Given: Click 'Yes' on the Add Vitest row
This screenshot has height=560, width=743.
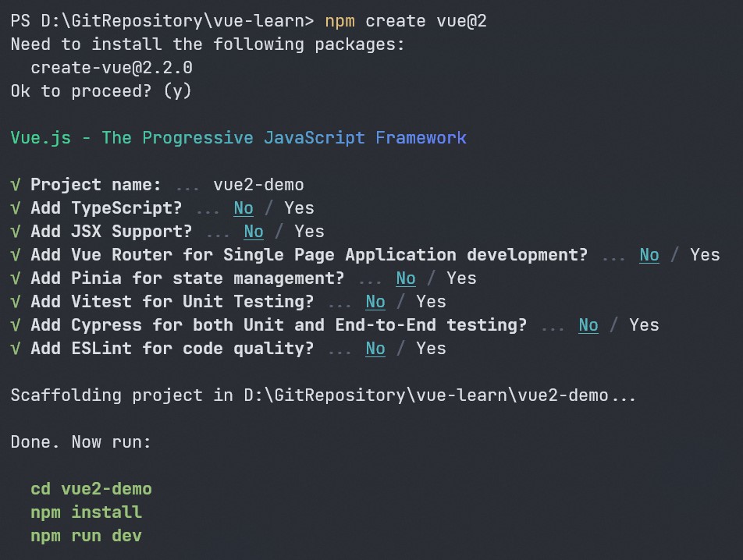Looking at the screenshot, I should 431,302.
